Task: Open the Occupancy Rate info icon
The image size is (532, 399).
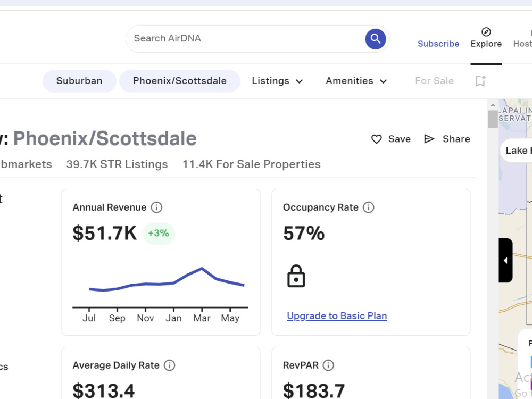Action: click(369, 207)
